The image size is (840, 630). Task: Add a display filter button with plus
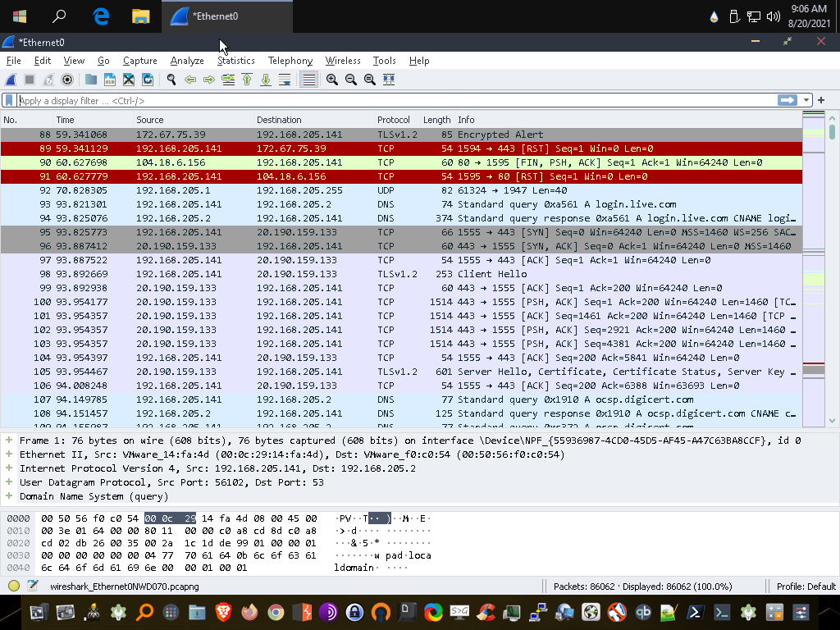(820, 100)
